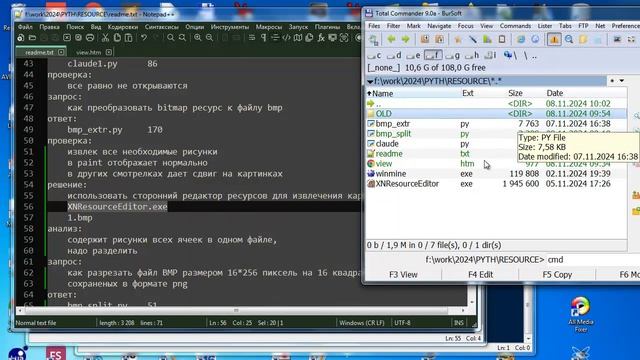Click the Copy icon in Notepad++ toolbar
Image resolution: width=640 pixels, height=360 pixels.
[117, 38]
